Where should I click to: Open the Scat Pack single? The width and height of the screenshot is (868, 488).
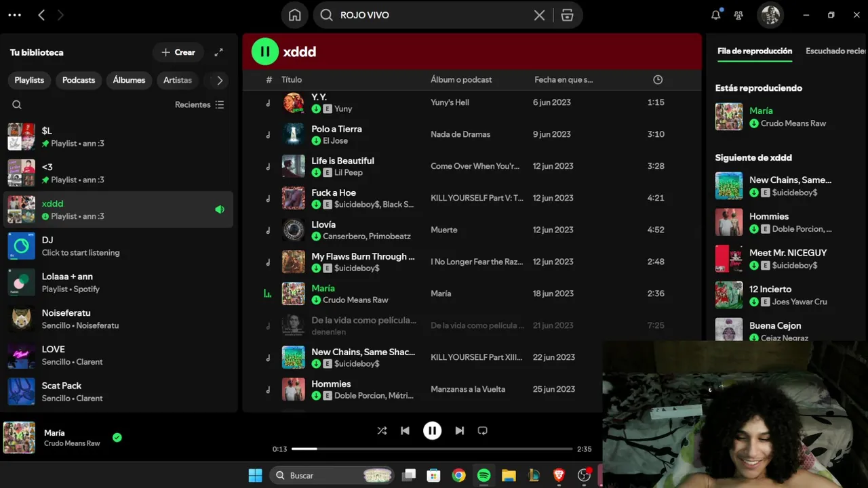119,392
